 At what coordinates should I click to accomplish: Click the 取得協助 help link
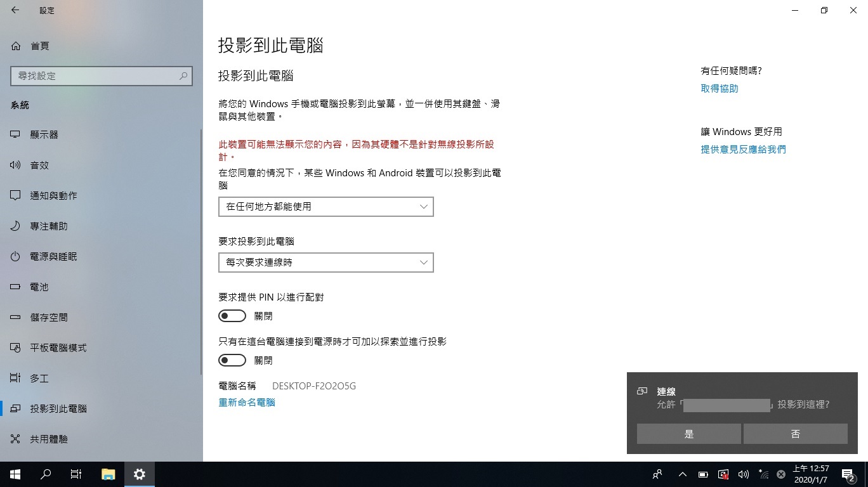720,89
